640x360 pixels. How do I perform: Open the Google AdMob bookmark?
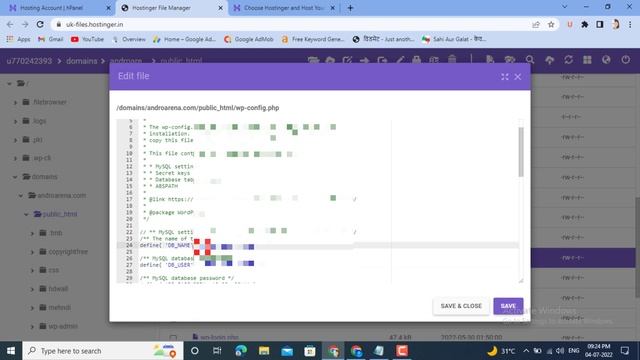click(x=249, y=39)
